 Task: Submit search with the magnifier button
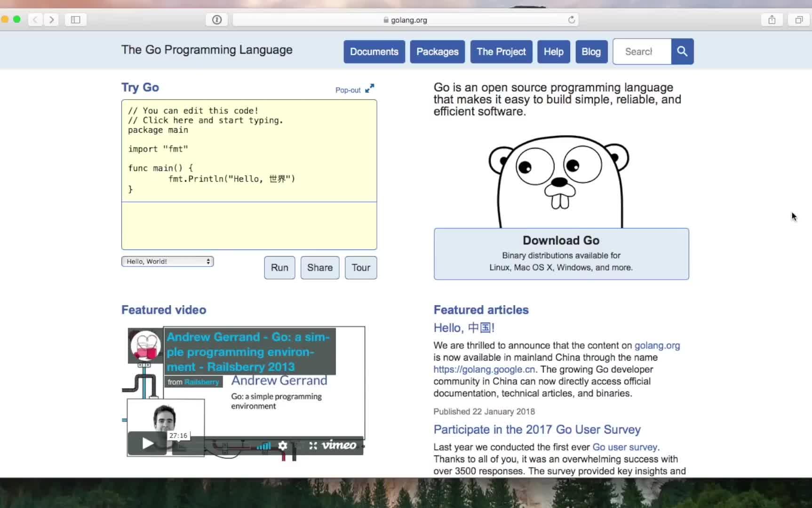coord(682,51)
